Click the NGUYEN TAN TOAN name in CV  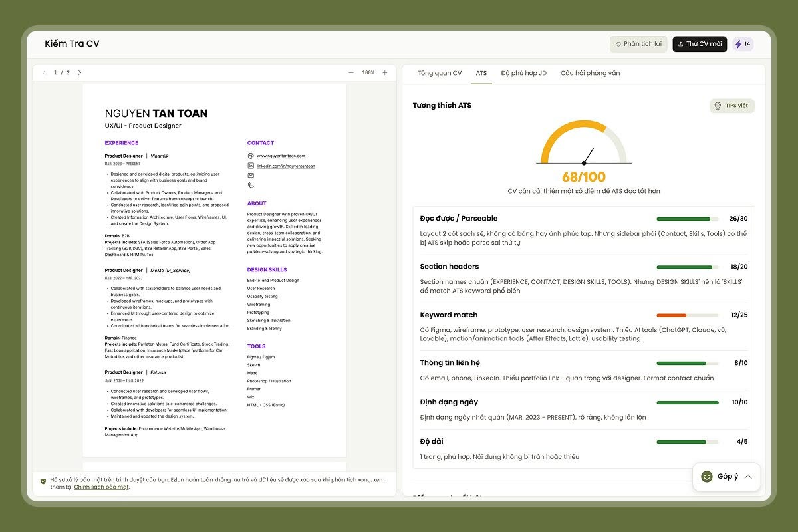(x=156, y=114)
